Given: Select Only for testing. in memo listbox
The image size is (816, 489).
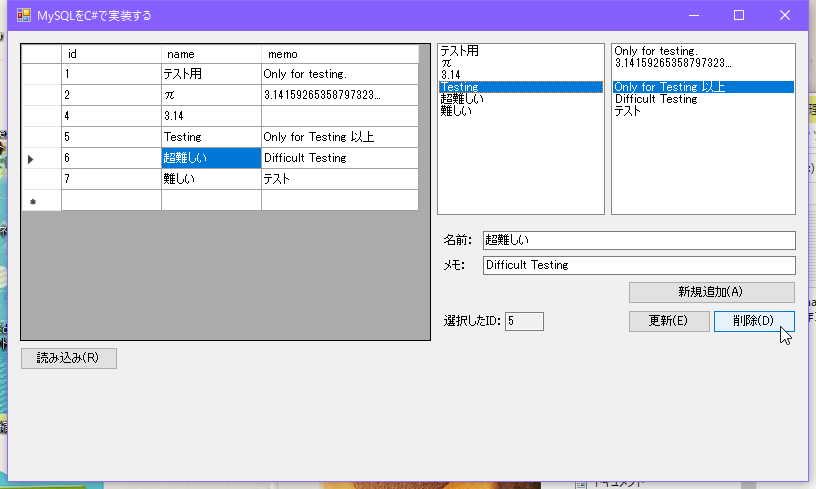Looking at the screenshot, I should click(703, 50).
